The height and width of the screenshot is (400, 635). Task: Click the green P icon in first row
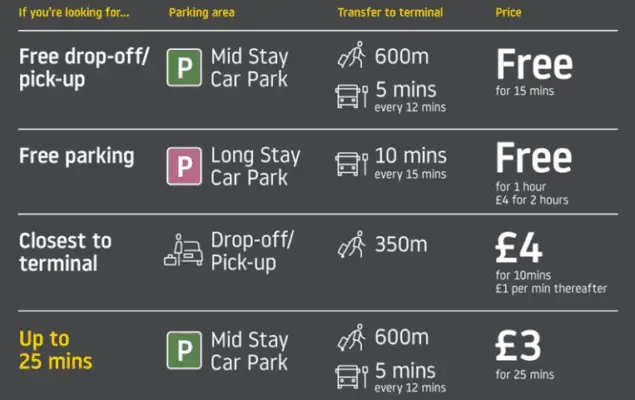(x=184, y=68)
